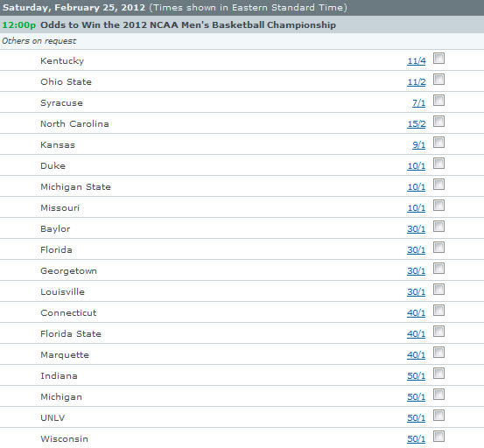This screenshot has width=484, height=448.
Task: Click Marquette 40/1 odds link
Action: [416, 355]
